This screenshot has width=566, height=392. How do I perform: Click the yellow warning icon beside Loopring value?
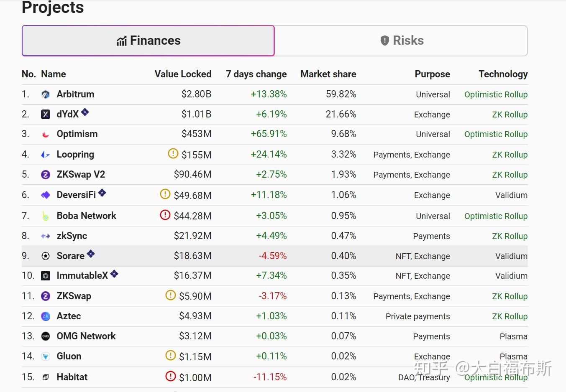point(173,153)
